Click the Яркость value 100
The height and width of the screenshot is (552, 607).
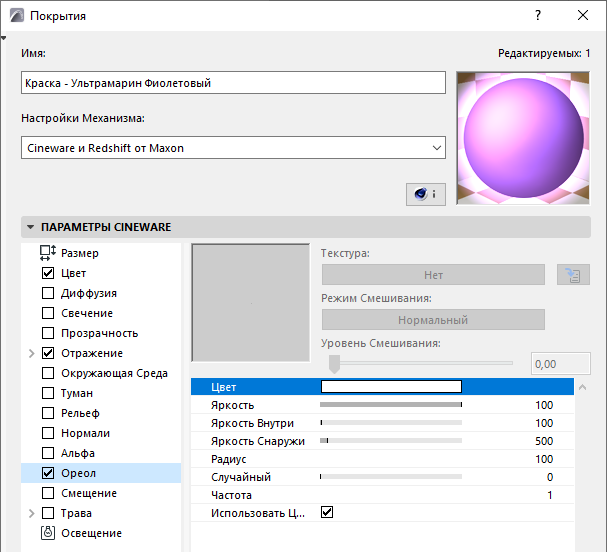[544, 405]
